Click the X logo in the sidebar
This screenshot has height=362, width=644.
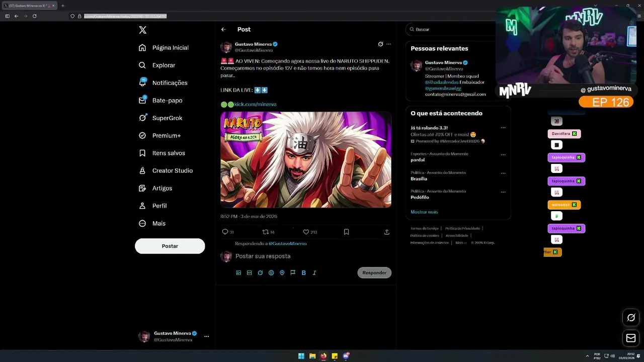(143, 30)
